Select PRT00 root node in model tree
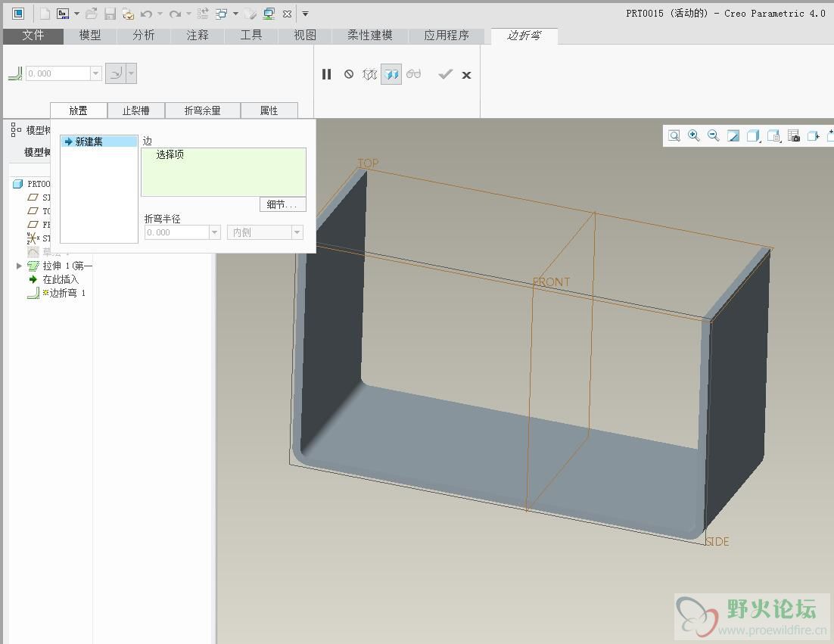 [31, 184]
